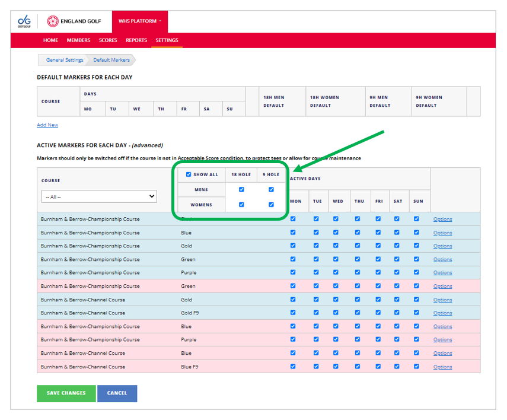
Task: Go to the Home menu item
Action: pos(50,40)
